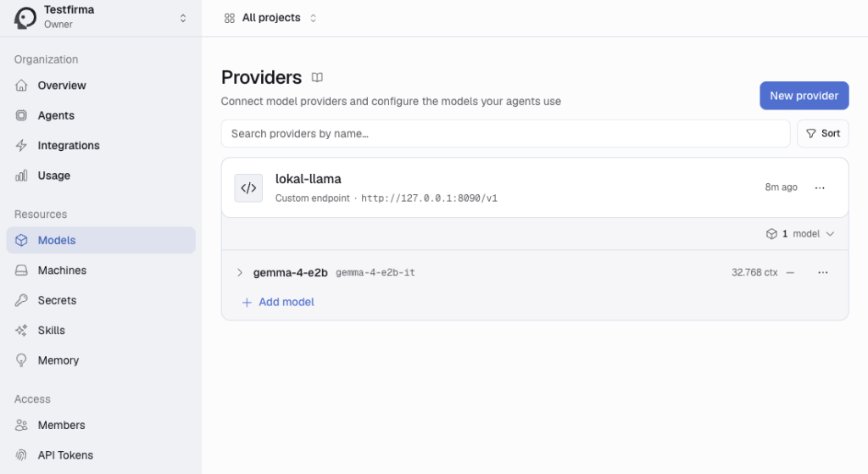
Task: Click the Agents chip icon
Action: pos(21,115)
